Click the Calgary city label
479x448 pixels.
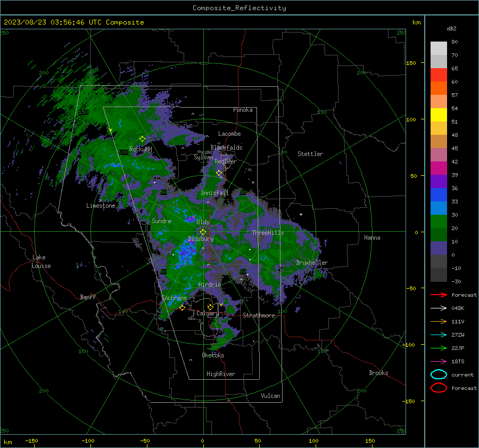[x=208, y=313]
